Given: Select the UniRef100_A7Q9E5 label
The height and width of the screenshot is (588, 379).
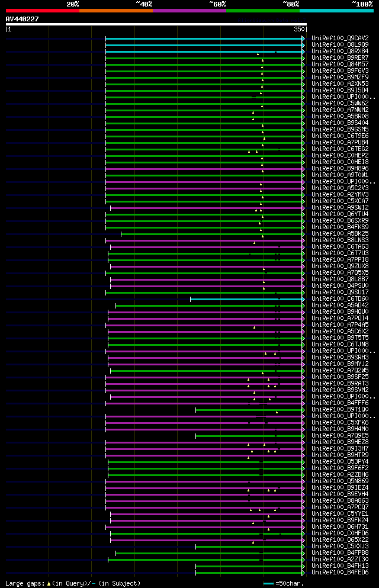Looking at the screenshot, I should point(340,436).
